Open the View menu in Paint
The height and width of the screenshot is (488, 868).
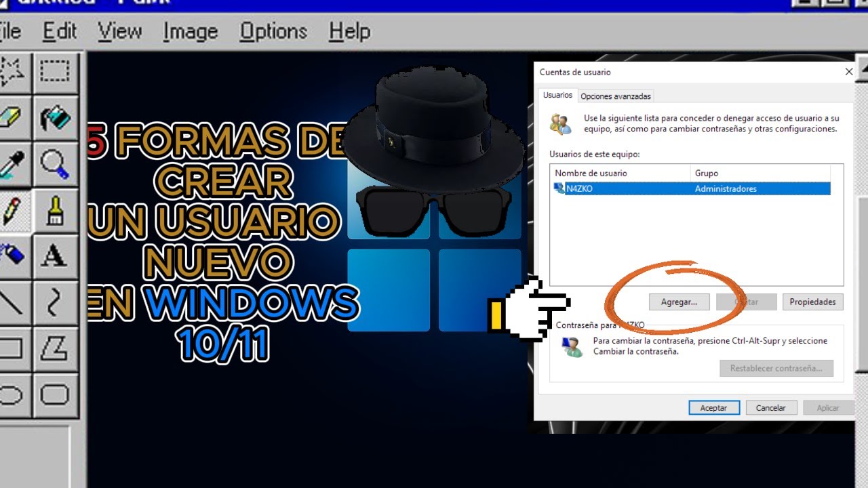119,31
